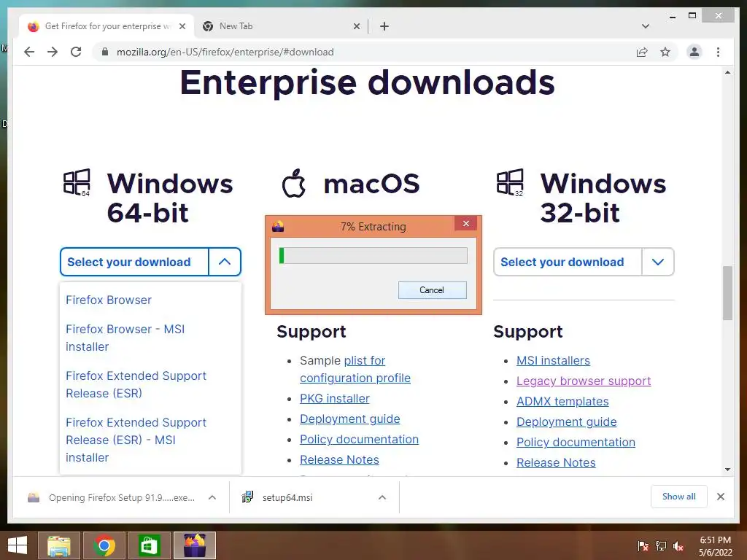Open plist for configuration profile link
The width and height of the screenshot is (747, 560).
click(x=355, y=369)
